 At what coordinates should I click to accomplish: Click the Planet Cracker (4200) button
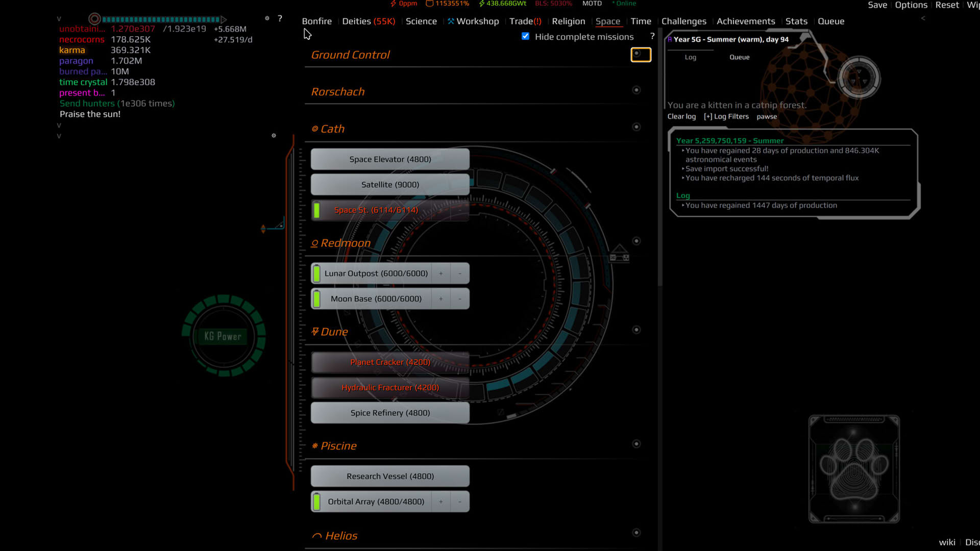click(x=390, y=362)
